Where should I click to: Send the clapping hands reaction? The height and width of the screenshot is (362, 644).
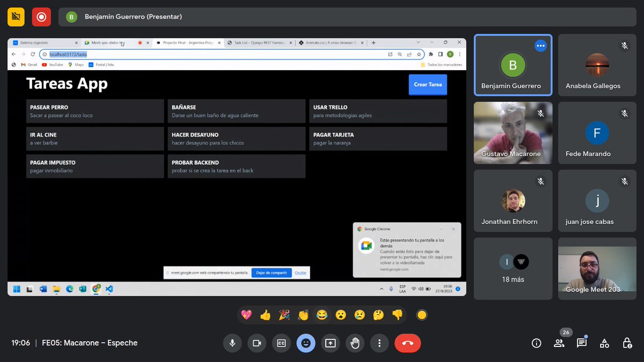point(303,315)
